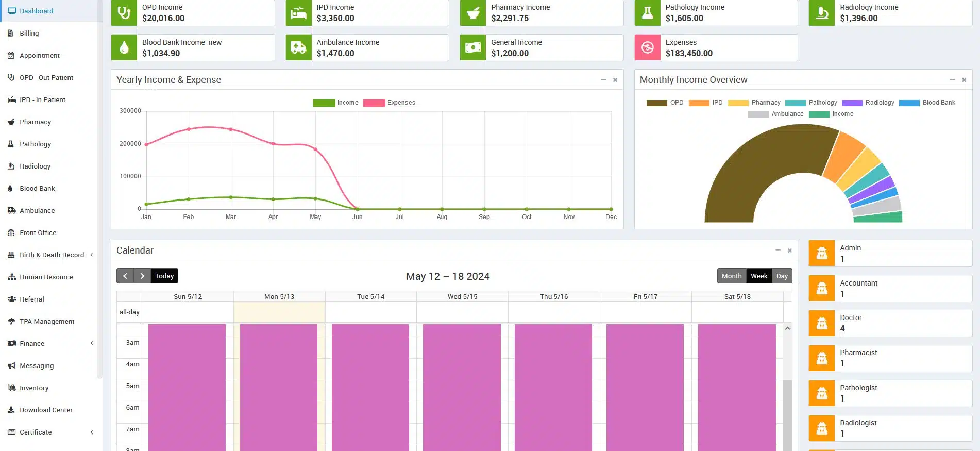Collapse the Monthly Income Overview panel

[x=953, y=80]
